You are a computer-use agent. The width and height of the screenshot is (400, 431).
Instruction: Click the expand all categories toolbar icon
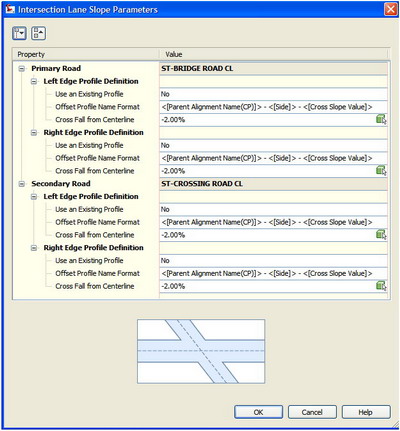point(19,33)
